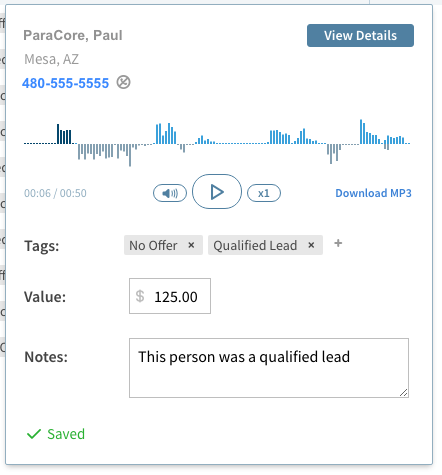The width and height of the screenshot is (442, 475).
Task: Seek to the dark waveform section near the start
Action: [64, 134]
